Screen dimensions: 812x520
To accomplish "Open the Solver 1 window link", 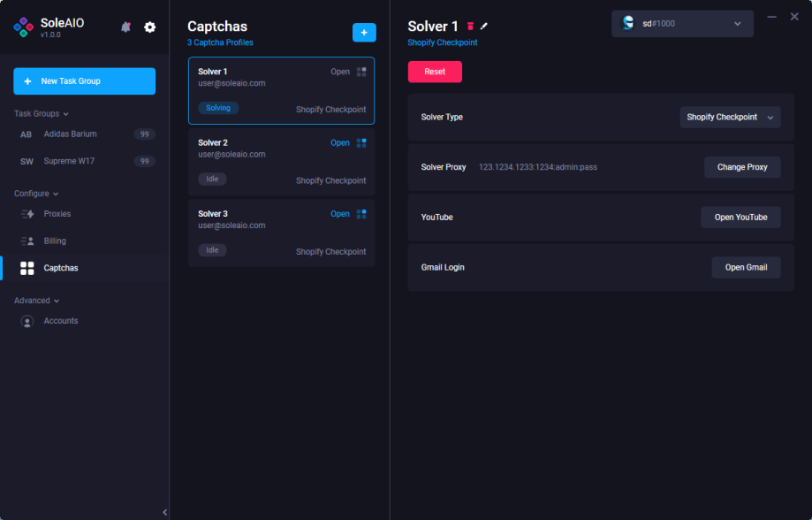I will 340,72.
